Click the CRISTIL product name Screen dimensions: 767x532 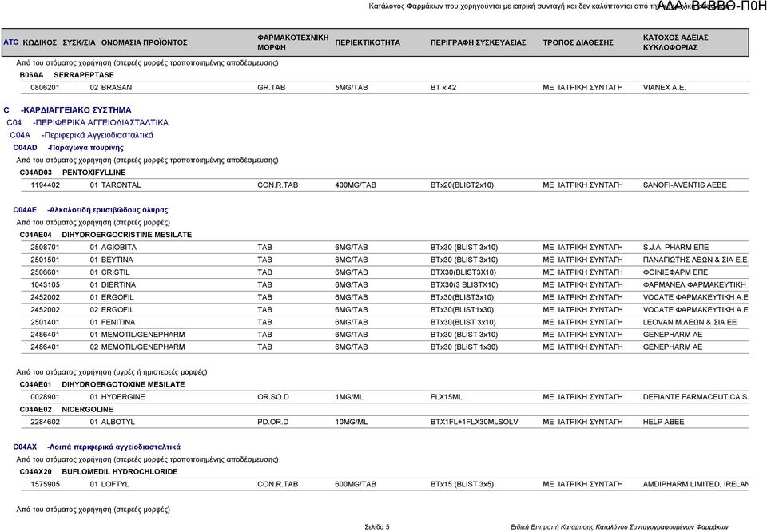click(x=115, y=272)
